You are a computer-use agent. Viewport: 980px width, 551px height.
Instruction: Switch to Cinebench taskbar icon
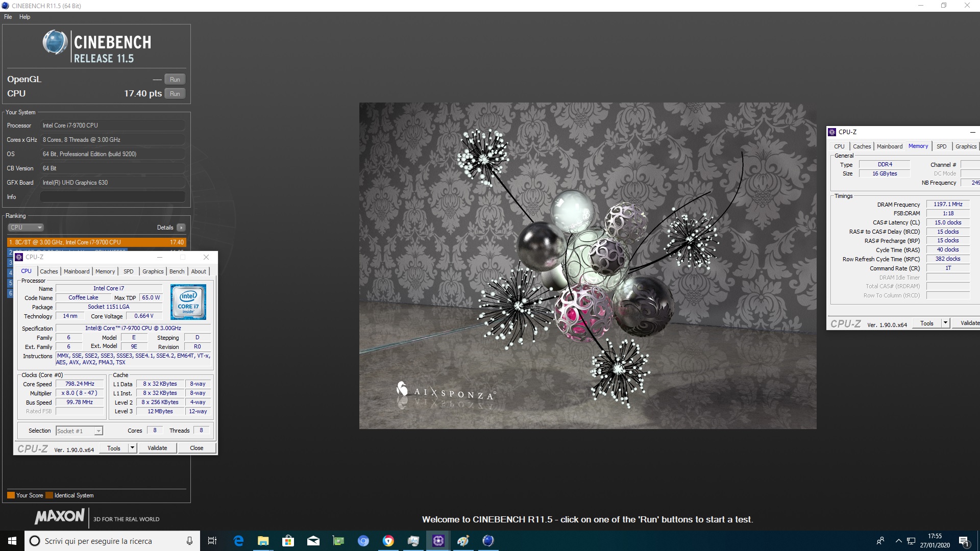click(x=488, y=541)
